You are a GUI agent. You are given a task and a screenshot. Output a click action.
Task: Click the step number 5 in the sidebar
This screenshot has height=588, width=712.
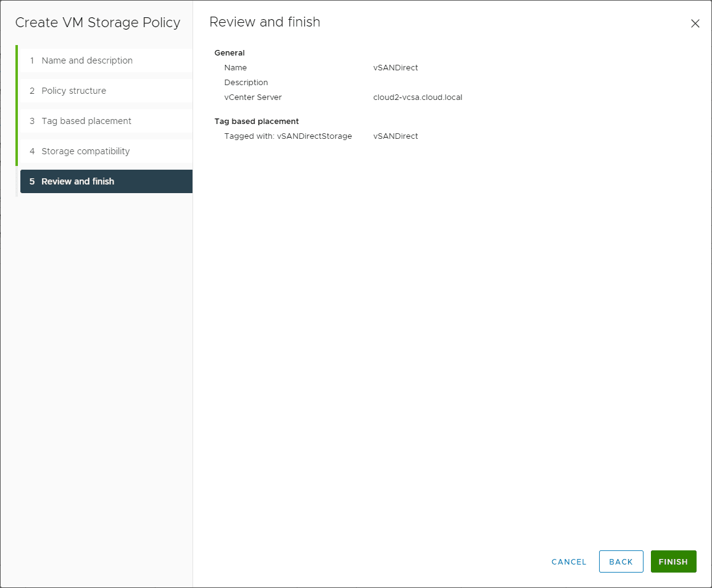31,181
